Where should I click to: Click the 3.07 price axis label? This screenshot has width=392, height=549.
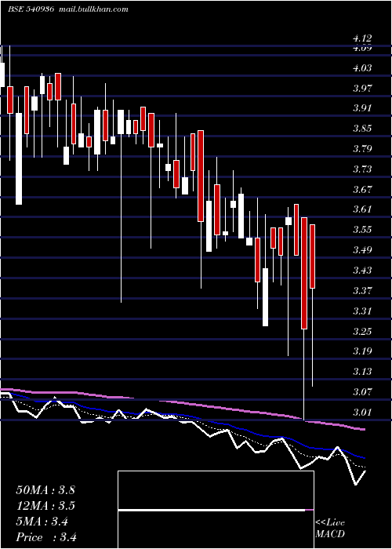362,392
